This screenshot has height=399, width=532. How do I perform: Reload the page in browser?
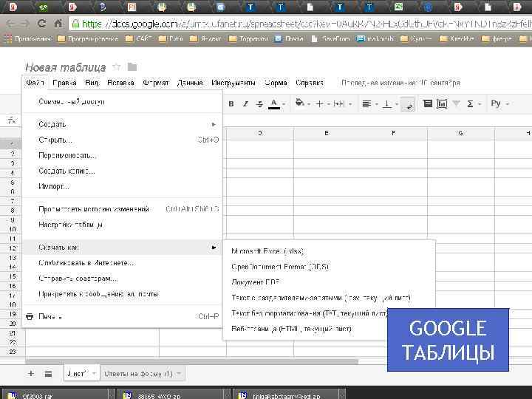tap(41, 24)
